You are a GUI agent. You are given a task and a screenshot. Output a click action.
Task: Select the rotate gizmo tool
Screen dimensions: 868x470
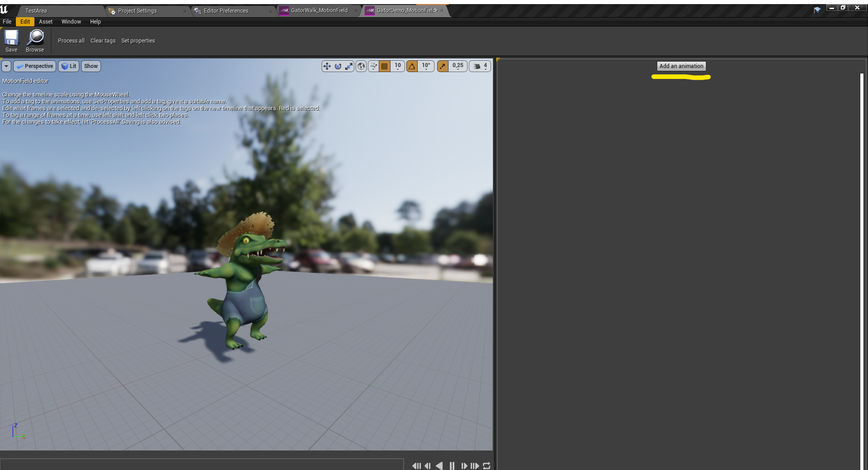[338, 66]
